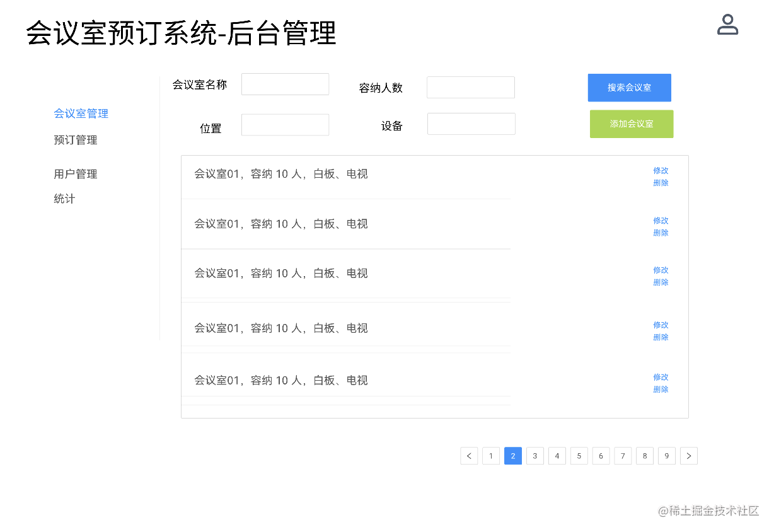The height and width of the screenshot is (532, 774).
Task: Open 统计 in the sidebar
Action: [x=64, y=199]
